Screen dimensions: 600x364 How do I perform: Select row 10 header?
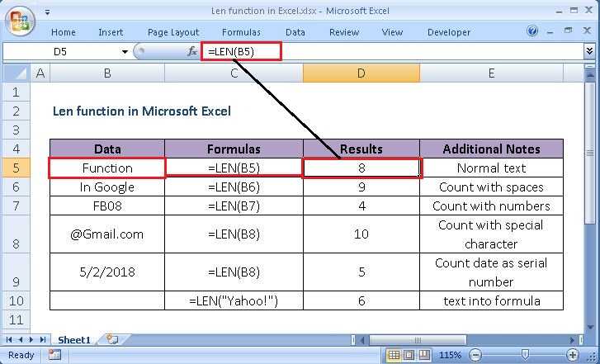[x=16, y=300]
